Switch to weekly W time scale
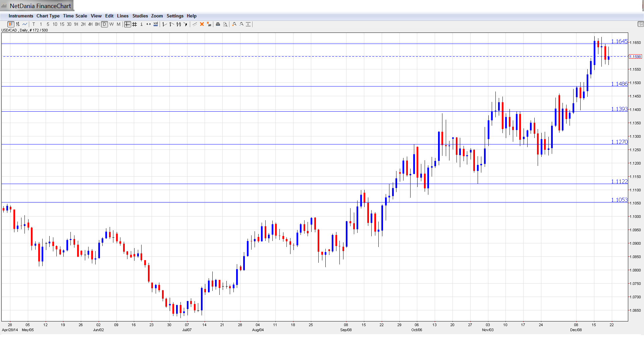644x362 pixels. [111, 24]
